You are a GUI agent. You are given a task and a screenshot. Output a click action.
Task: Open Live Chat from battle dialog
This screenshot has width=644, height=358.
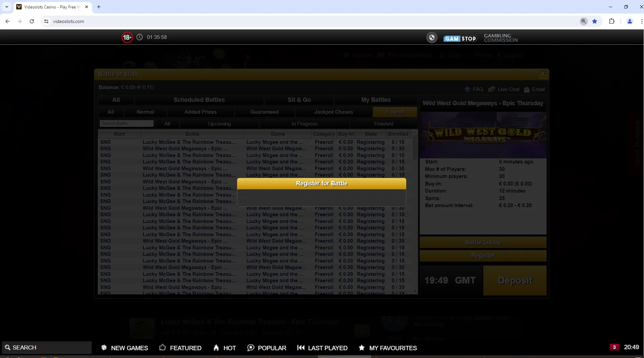504,89
